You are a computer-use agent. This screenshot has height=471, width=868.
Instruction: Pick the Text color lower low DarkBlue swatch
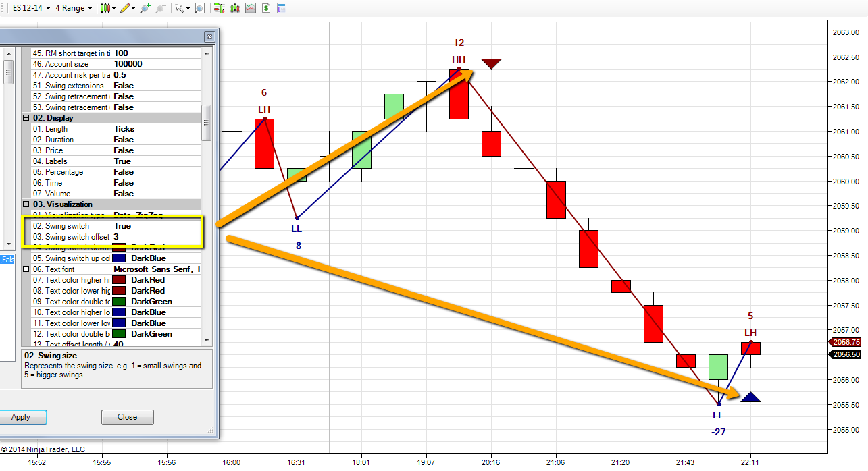(x=120, y=323)
